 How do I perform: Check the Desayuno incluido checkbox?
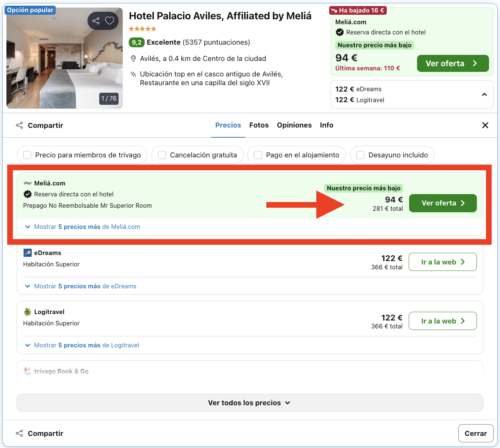tap(360, 155)
